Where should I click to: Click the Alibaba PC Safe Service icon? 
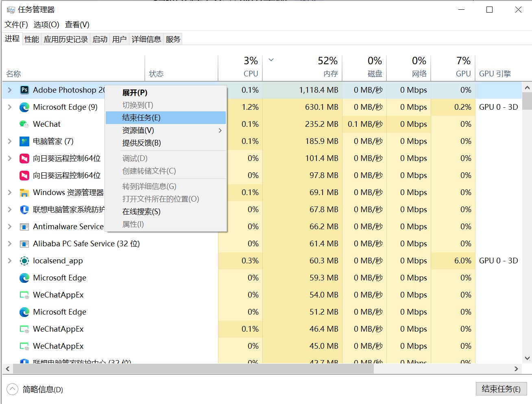click(24, 243)
